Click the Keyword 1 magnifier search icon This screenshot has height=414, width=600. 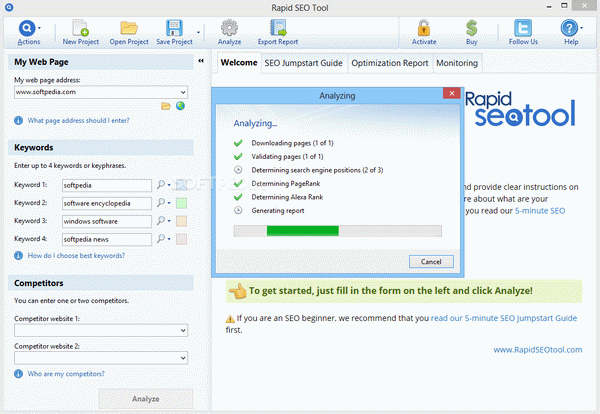tap(161, 184)
